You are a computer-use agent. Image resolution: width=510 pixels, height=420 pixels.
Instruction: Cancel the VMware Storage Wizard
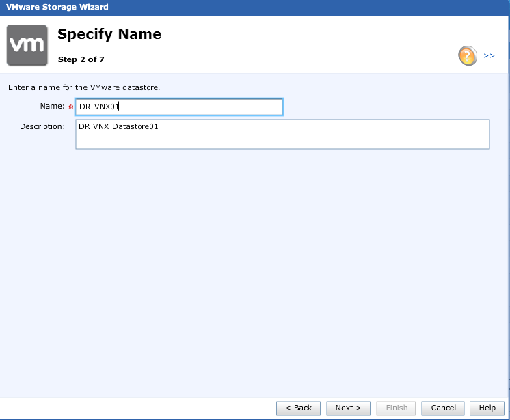444,408
